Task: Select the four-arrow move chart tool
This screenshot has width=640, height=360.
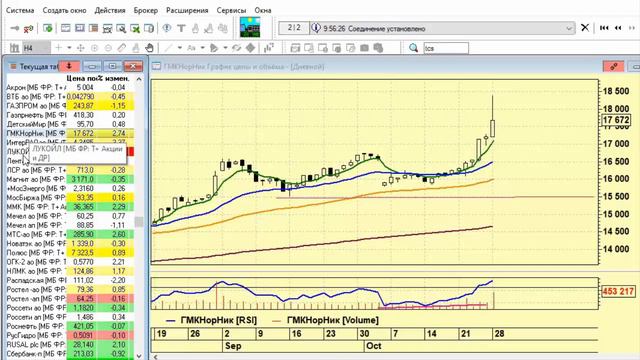Action: (80, 48)
